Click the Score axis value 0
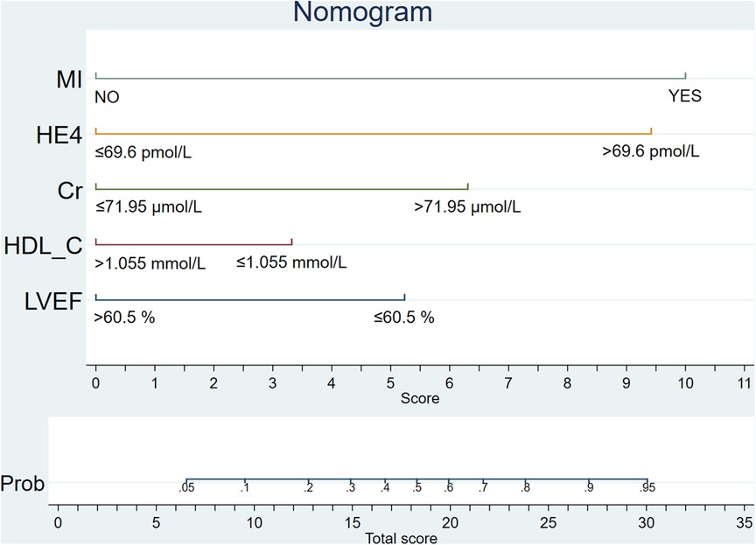This screenshot has height=545, width=756. 96,383
